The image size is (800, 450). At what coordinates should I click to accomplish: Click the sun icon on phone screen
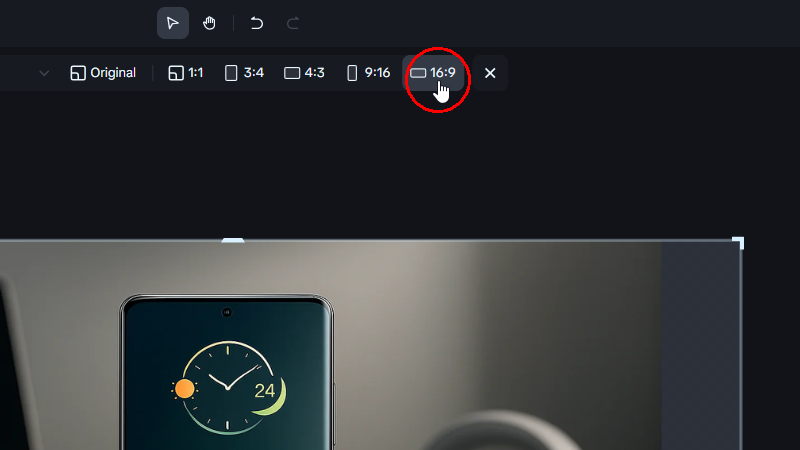(x=184, y=389)
